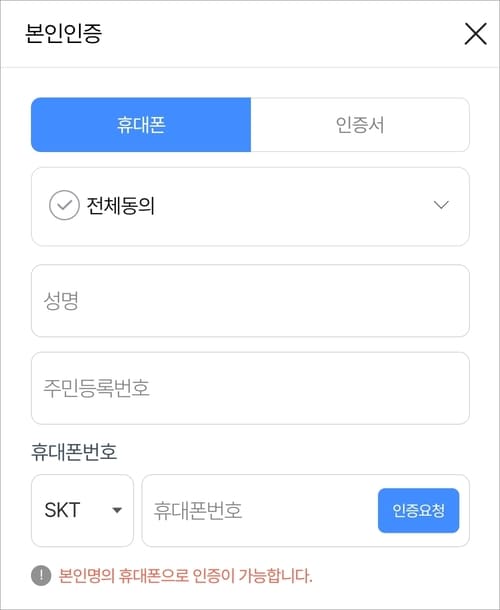This screenshot has width=500, height=610.
Task: Check the 전체동의 circle checkbox
Action: [x=64, y=205]
